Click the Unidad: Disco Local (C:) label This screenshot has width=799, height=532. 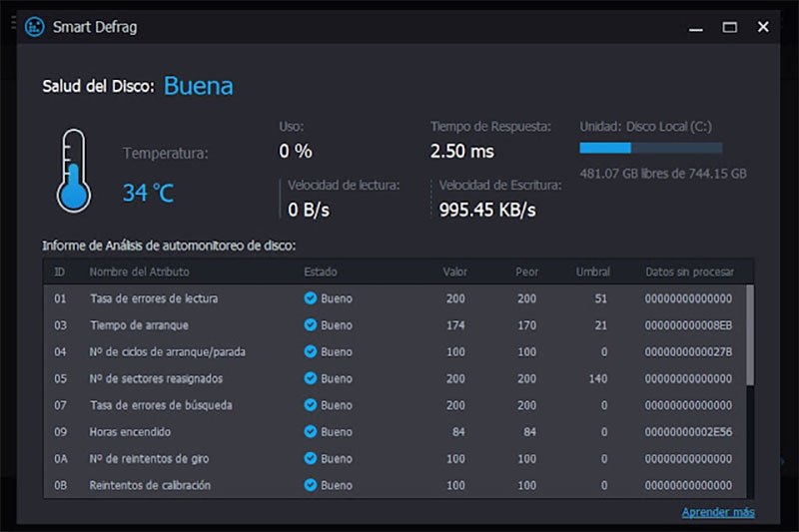point(645,126)
